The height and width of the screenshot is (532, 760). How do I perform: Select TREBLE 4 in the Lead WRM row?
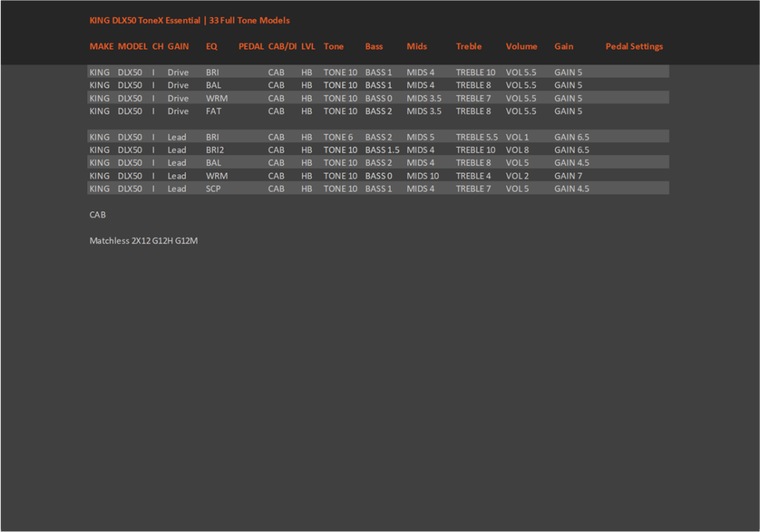tap(473, 176)
